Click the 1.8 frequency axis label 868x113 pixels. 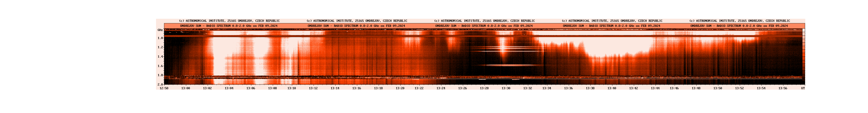tap(160, 75)
